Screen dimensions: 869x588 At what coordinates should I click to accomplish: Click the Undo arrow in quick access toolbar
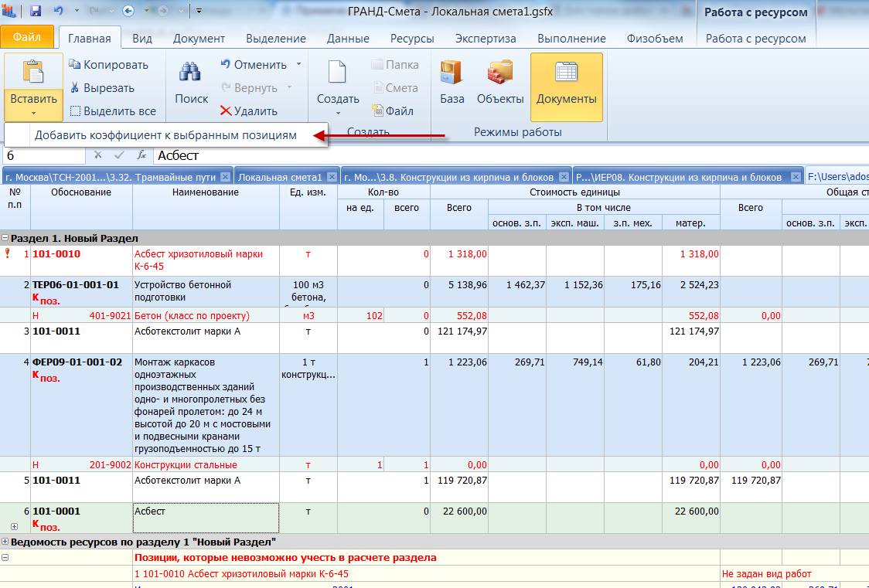[59, 11]
